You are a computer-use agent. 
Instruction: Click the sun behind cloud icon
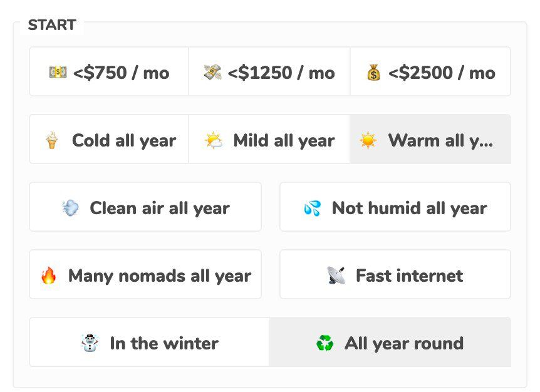214,140
